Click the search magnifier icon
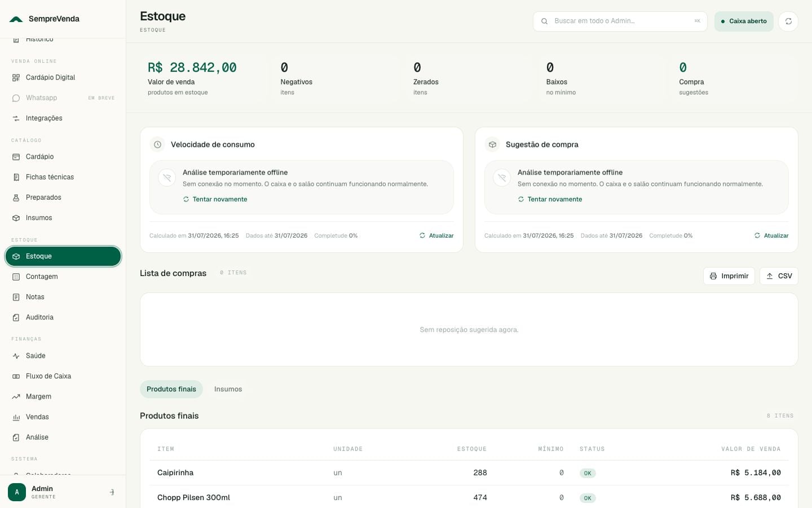Viewport: 812px width, 508px height. tap(544, 21)
